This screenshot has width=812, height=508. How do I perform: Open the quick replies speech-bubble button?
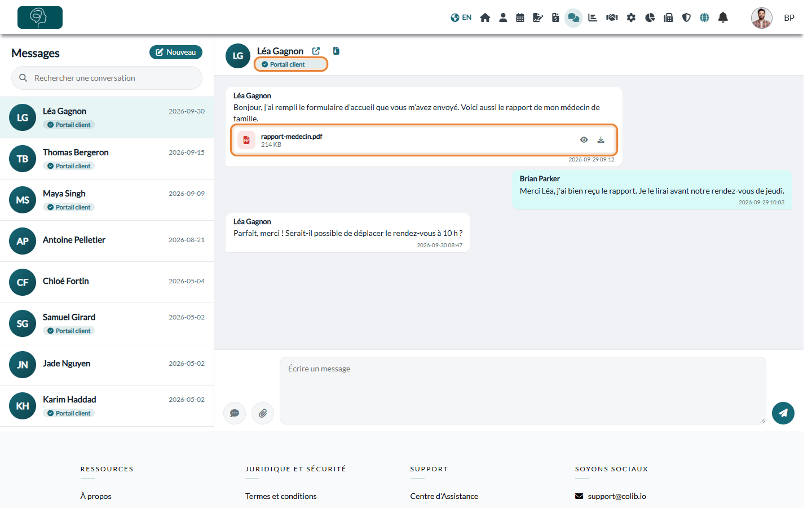coord(235,413)
